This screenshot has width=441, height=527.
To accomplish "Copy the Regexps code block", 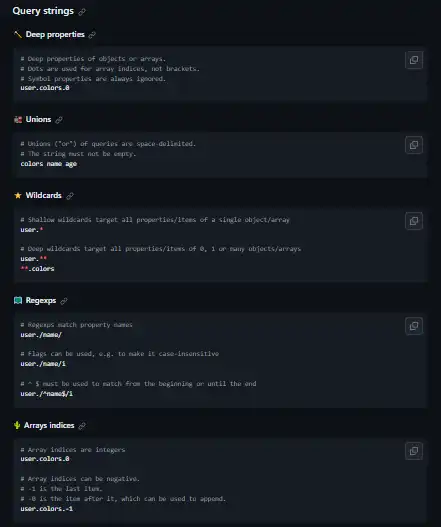I will pos(414,326).
